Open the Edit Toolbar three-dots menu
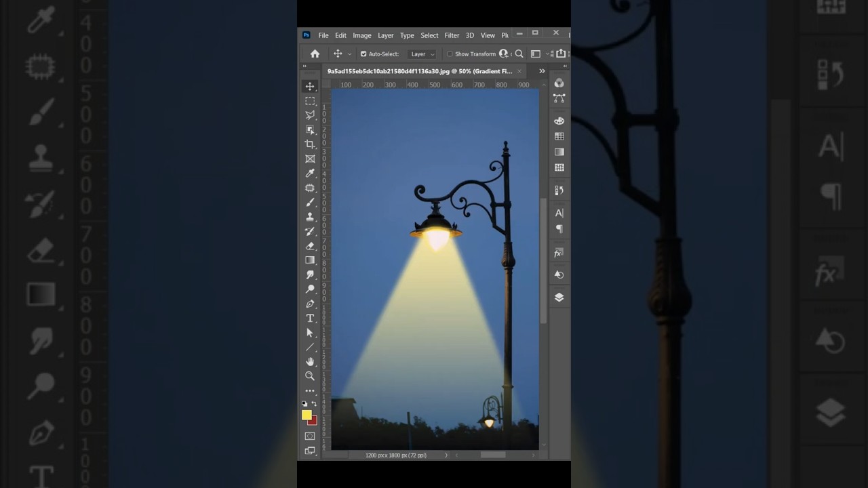This screenshot has width=868, height=488. click(x=310, y=391)
